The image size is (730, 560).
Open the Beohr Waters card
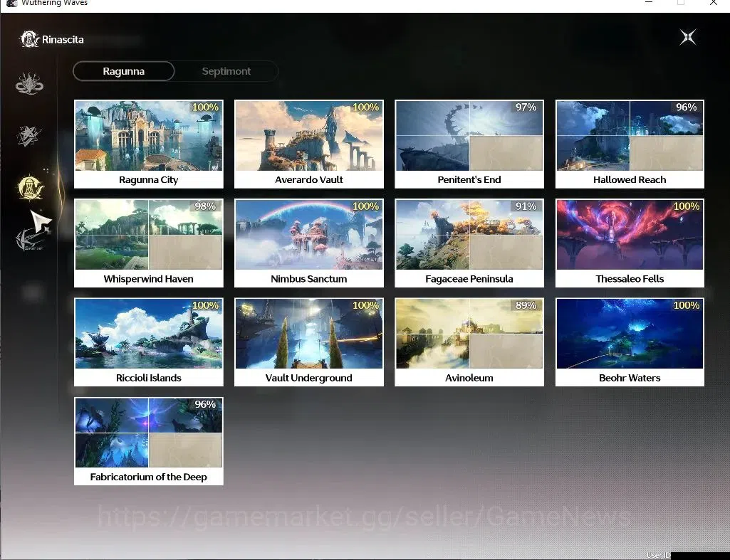coord(630,342)
